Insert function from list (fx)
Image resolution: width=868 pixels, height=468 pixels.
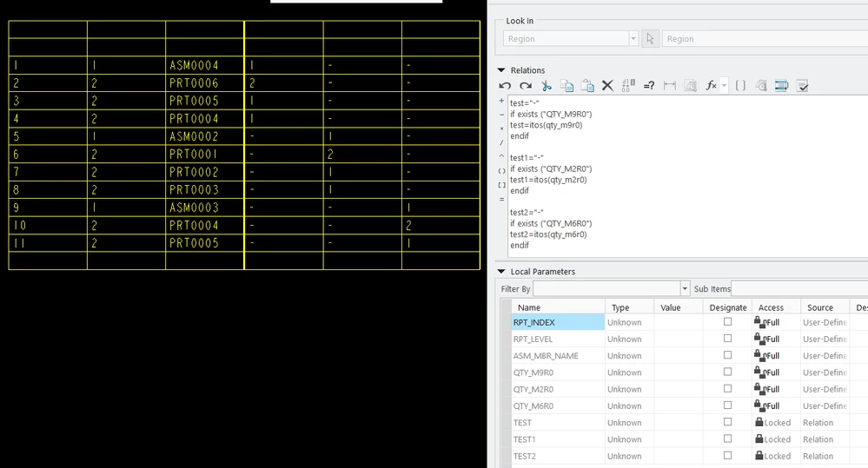(712, 85)
